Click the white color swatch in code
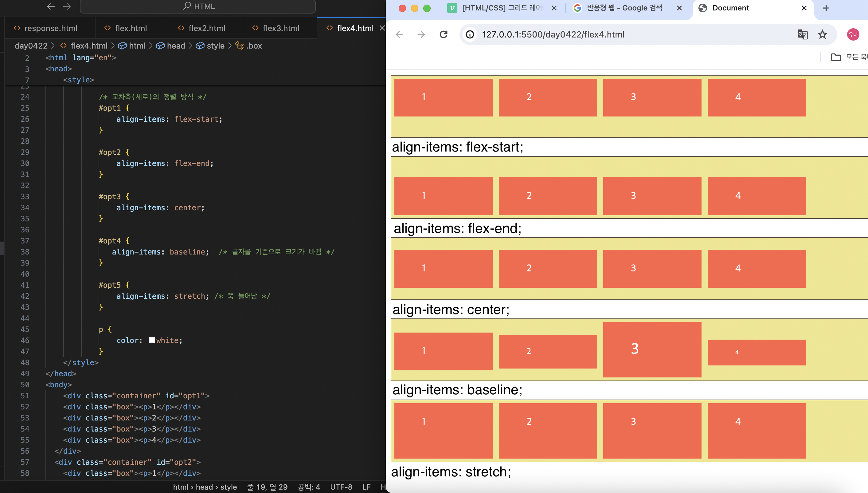This screenshot has height=493, width=868. tap(152, 340)
